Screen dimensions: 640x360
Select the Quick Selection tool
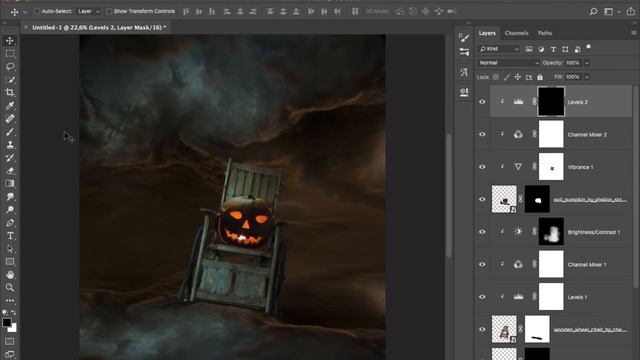pyautogui.click(x=10, y=80)
